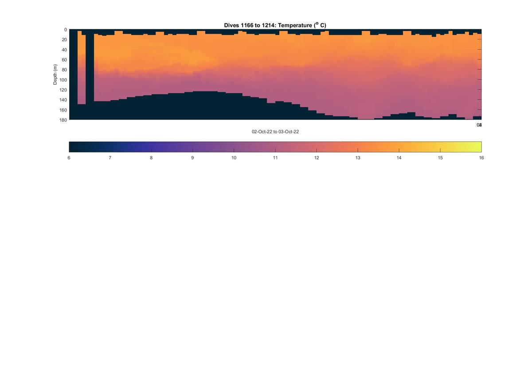Click the depth tick label '60'
This screenshot has height=392, width=532.
[x=64, y=60]
